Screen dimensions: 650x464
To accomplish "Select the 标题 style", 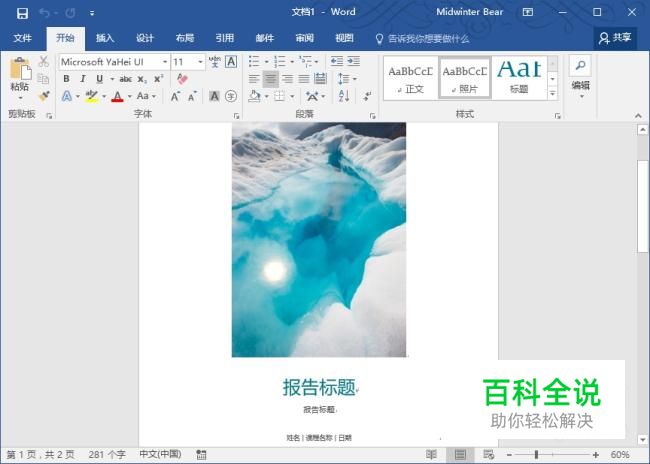I will [519, 78].
